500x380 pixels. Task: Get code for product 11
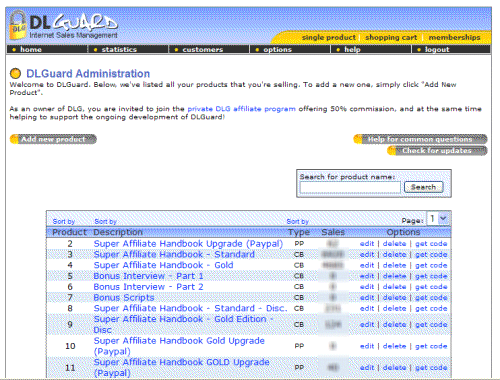431,367
